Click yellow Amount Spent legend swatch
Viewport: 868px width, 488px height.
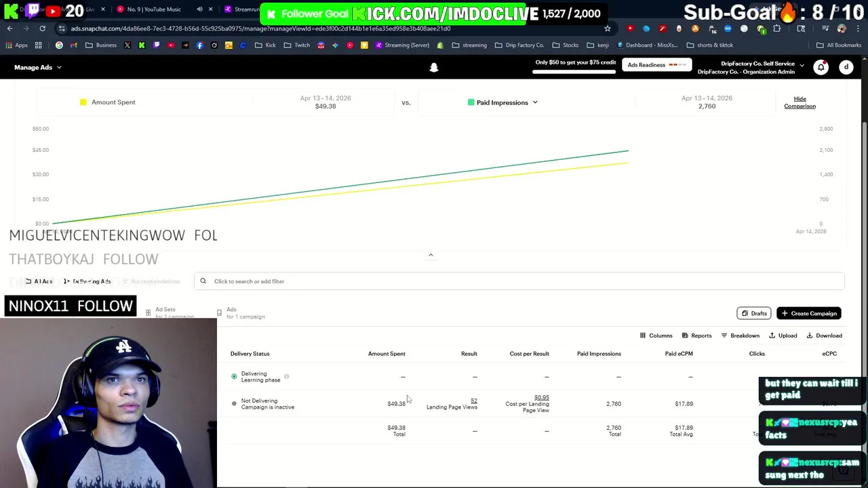(83, 102)
